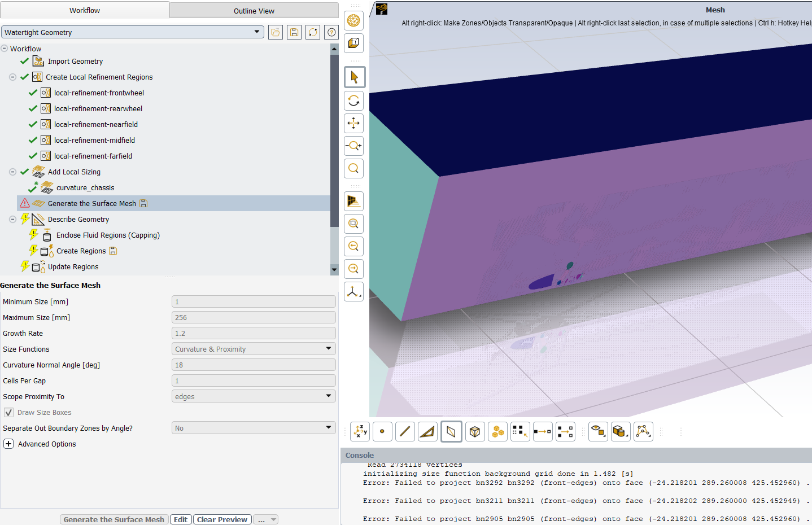Click the Curvature Normal Angle field
Screen dimensions: 812x525
(x=254, y=365)
